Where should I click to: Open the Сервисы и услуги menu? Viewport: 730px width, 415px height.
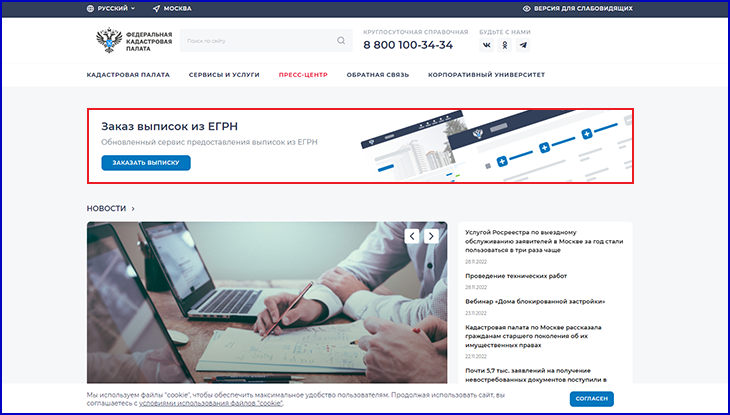224,75
